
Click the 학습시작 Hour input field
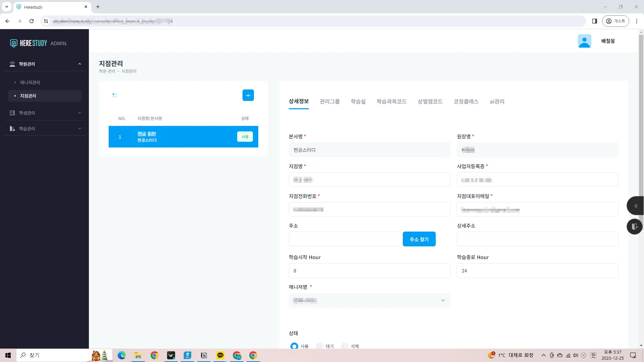pos(369,270)
